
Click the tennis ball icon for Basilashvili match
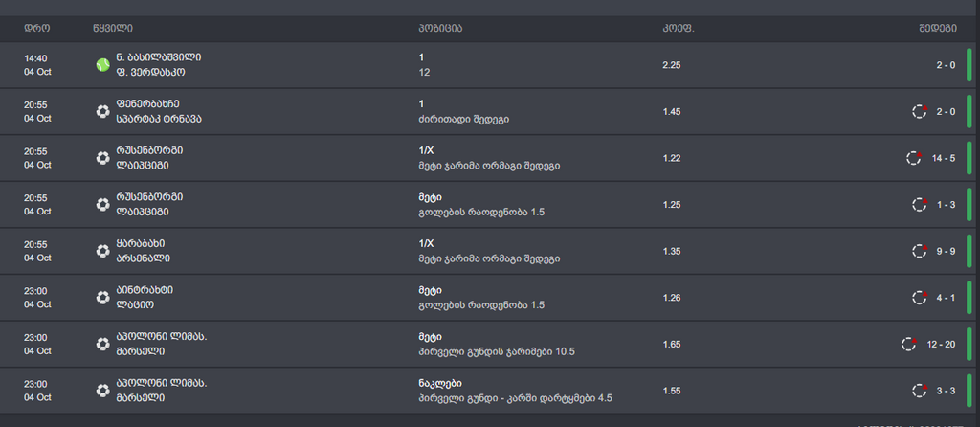102,65
